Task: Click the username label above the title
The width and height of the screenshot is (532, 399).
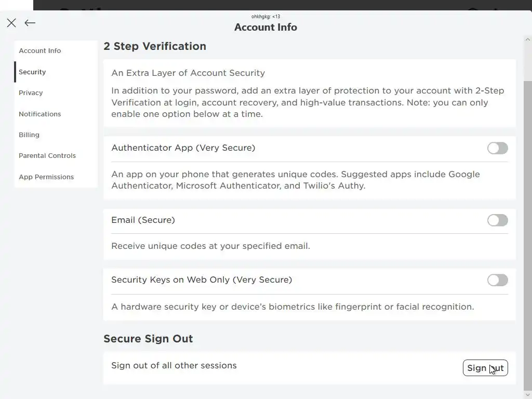Action: [x=265, y=17]
